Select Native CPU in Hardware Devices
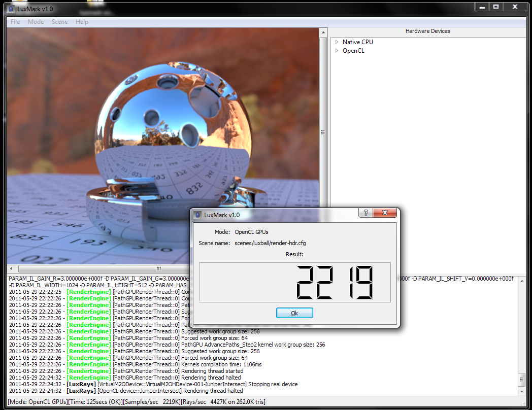The height and width of the screenshot is (410, 532). 357,42
